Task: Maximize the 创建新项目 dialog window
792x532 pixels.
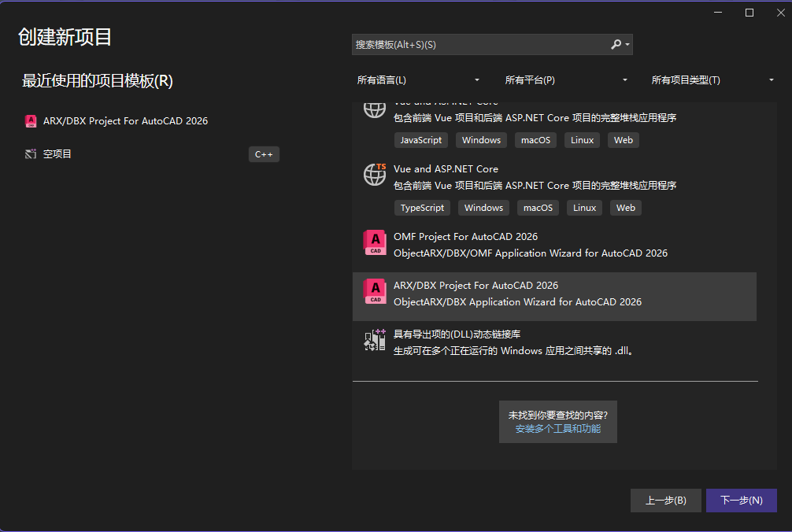Action: click(x=749, y=13)
